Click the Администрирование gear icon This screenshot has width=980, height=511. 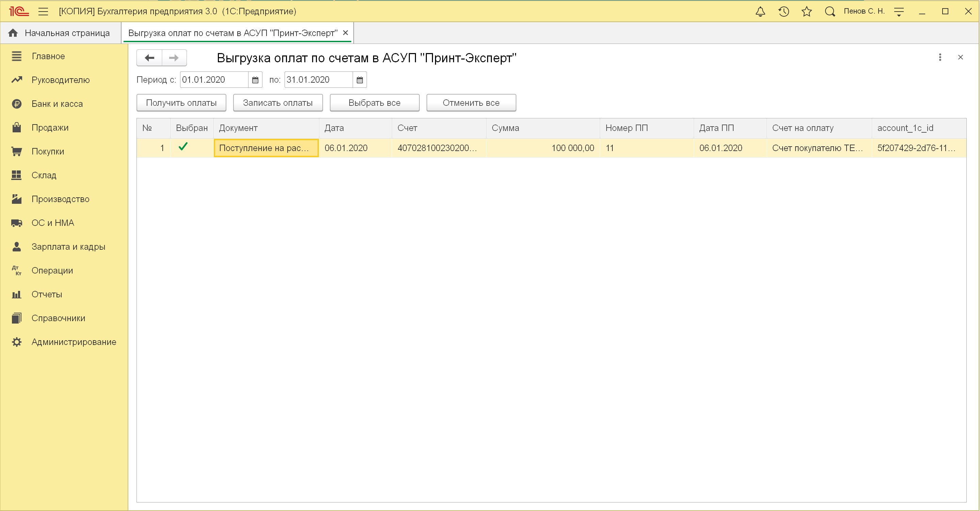click(17, 342)
